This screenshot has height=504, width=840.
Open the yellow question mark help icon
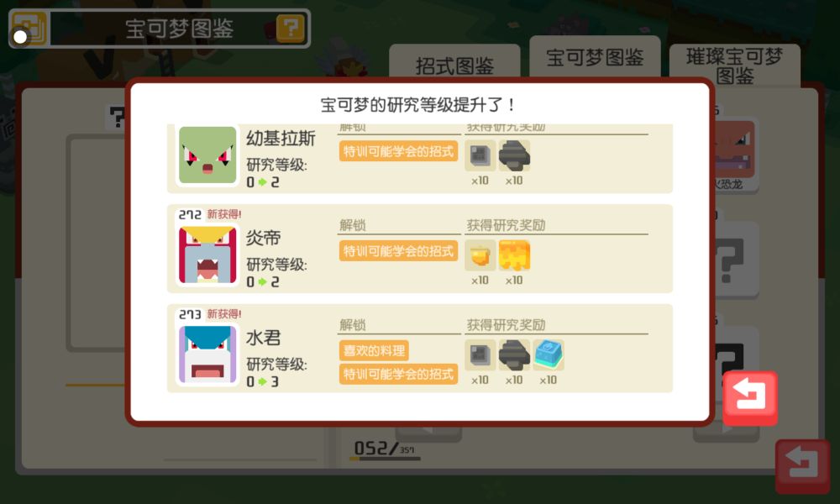point(291,28)
